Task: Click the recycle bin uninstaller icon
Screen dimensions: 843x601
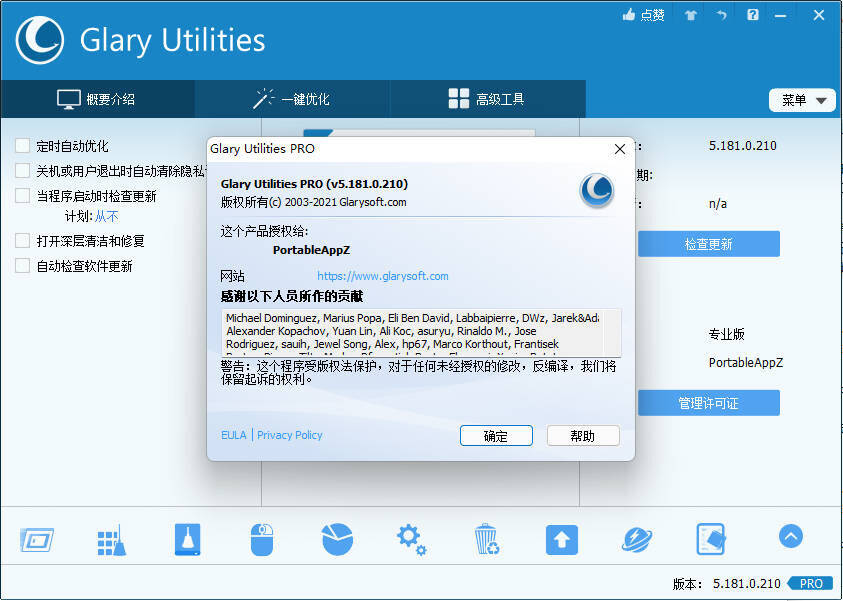Action: 487,539
